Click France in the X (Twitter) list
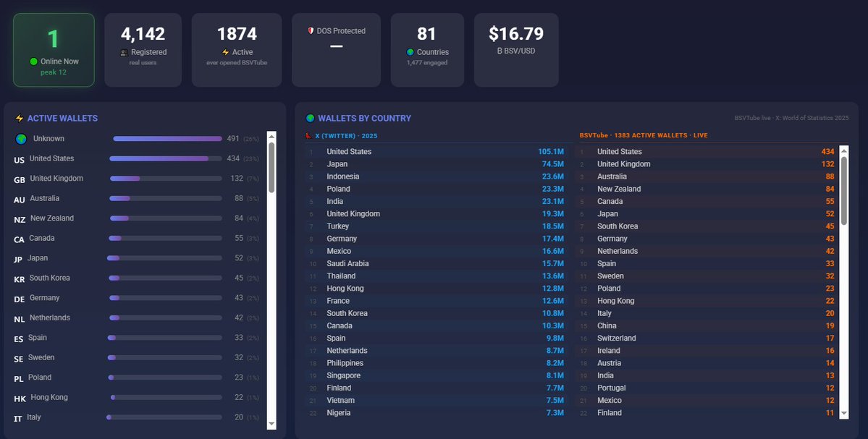868x439 pixels. [337, 301]
